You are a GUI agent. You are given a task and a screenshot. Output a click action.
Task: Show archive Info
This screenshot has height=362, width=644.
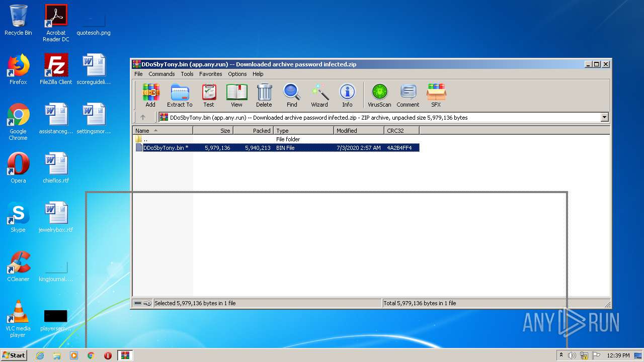(x=347, y=96)
